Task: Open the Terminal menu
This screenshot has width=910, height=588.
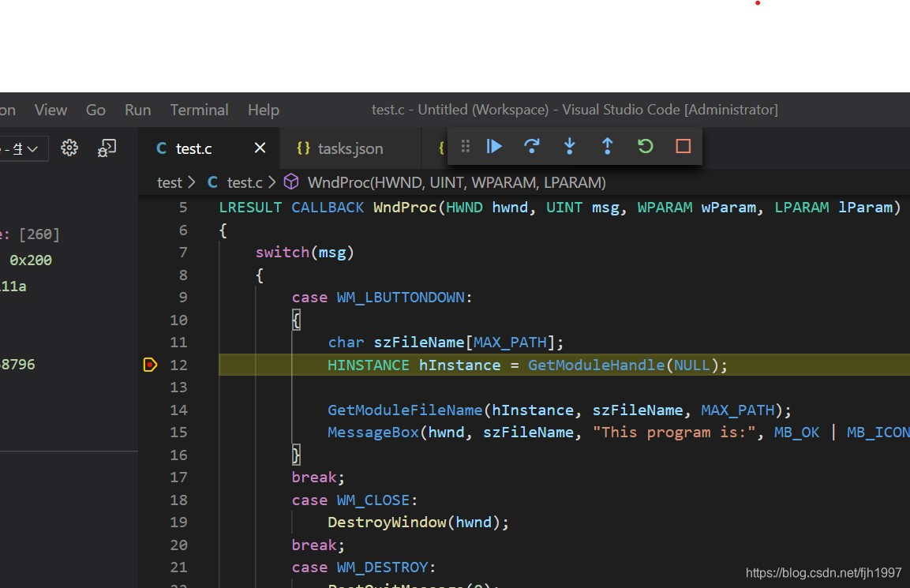Action: (199, 110)
